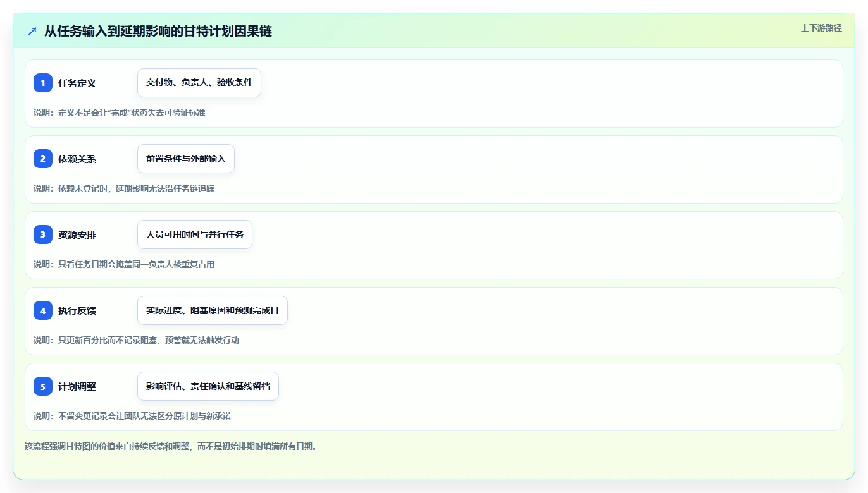Click the step 2 number badge
The height and width of the screenshot is (493, 868).
tap(43, 159)
